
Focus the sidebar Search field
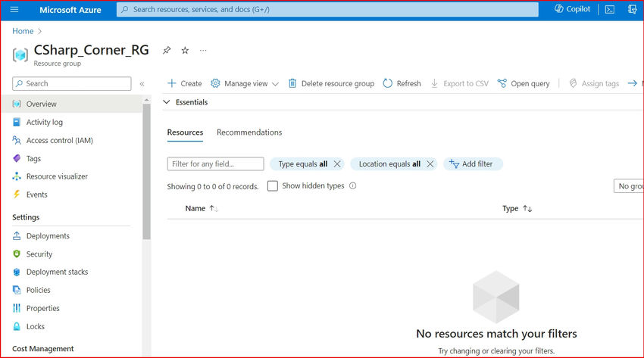pyautogui.click(x=72, y=84)
